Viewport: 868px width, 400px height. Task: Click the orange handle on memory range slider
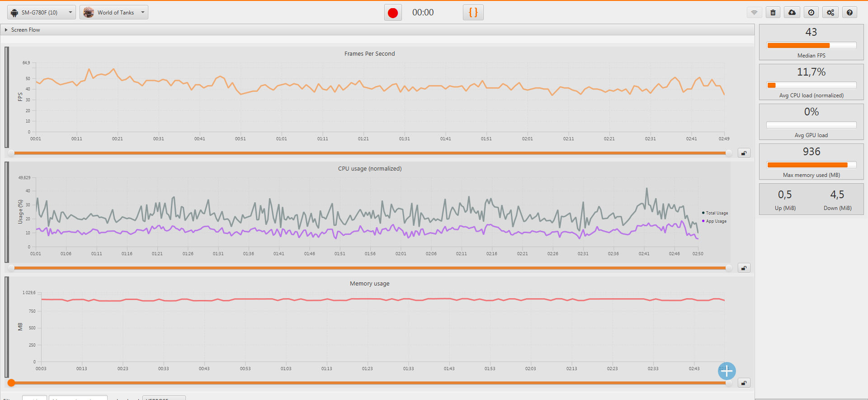pyautogui.click(x=11, y=383)
